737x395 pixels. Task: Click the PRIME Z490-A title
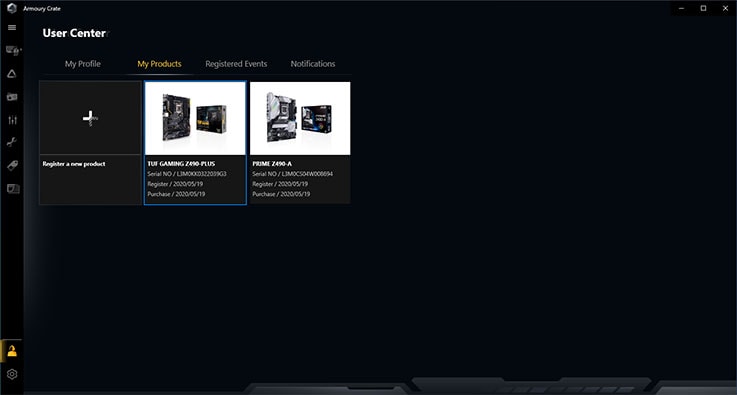tap(272, 164)
